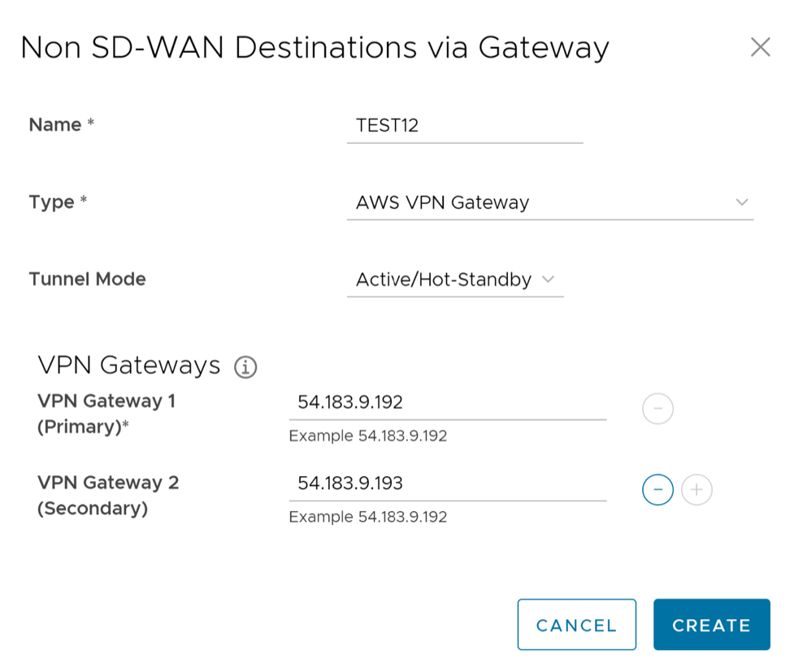Click the VPN Gateway 2 (Secondary) label
The width and height of the screenshot is (790, 672).
click(x=107, y=495)
